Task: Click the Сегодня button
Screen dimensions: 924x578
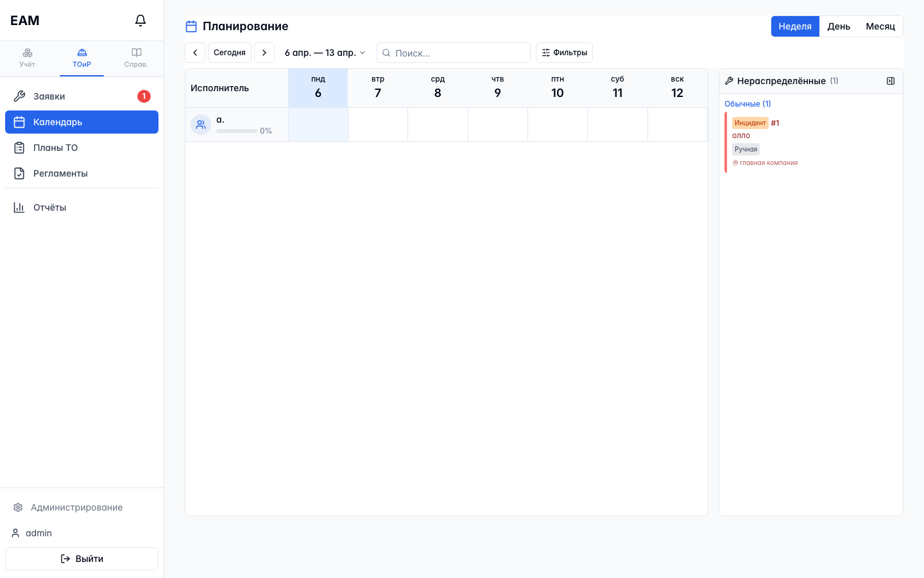Action: click(x=230, y=53)
